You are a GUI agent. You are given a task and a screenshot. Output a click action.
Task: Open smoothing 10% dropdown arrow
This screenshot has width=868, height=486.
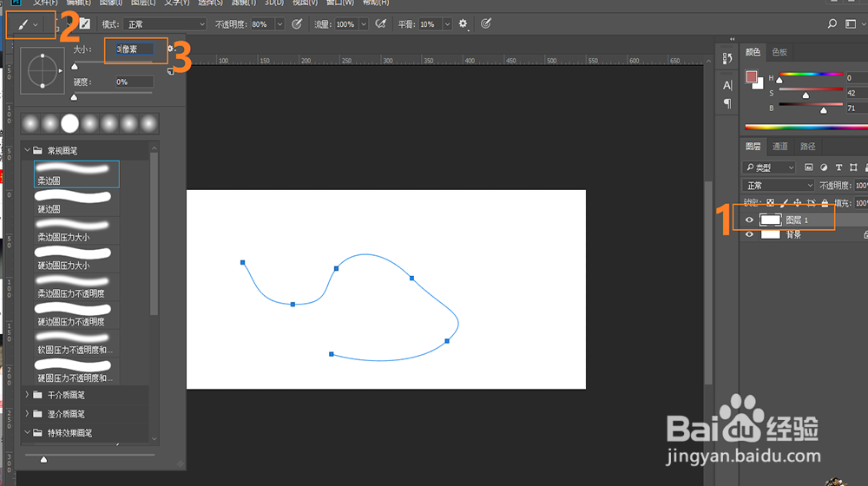(447, 23)
